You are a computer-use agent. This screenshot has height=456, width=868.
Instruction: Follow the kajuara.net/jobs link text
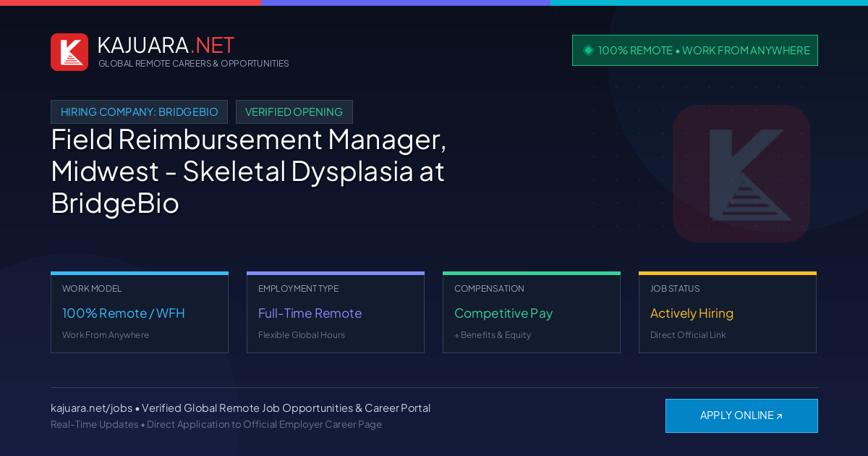(91, 408)
